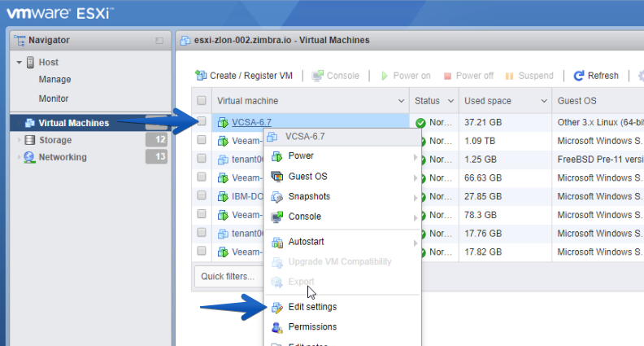Click the Storage count badge 12
Image resolution: width=644 pixels, height=346 pixels.
(156, 140)
